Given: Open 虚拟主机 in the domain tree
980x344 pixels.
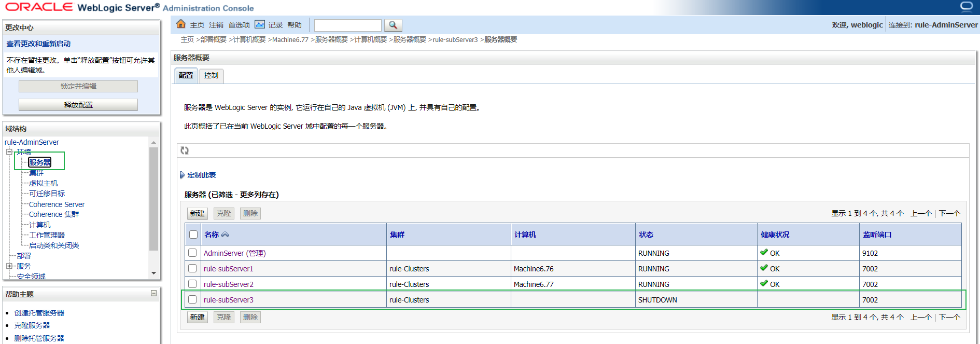Looking at the screenshot, I should pyautogui.click(x=44, y=183).
